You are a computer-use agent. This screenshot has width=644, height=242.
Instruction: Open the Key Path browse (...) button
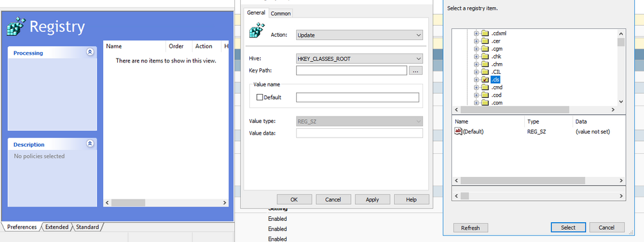click(415, 71)
